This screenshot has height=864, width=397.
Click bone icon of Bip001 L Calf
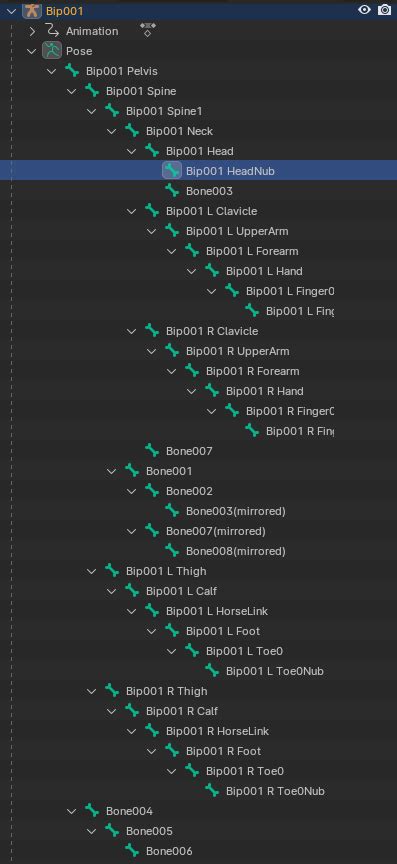[132, 590]
